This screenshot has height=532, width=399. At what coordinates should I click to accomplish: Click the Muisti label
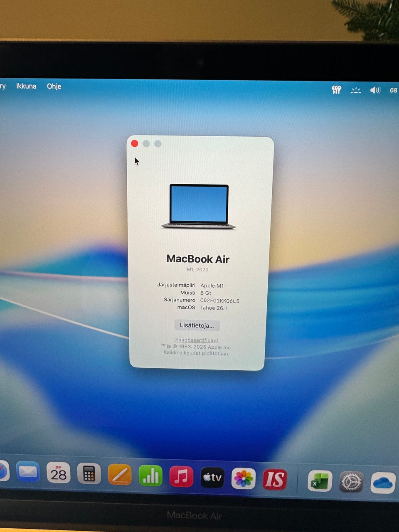(x=187, y=293)
